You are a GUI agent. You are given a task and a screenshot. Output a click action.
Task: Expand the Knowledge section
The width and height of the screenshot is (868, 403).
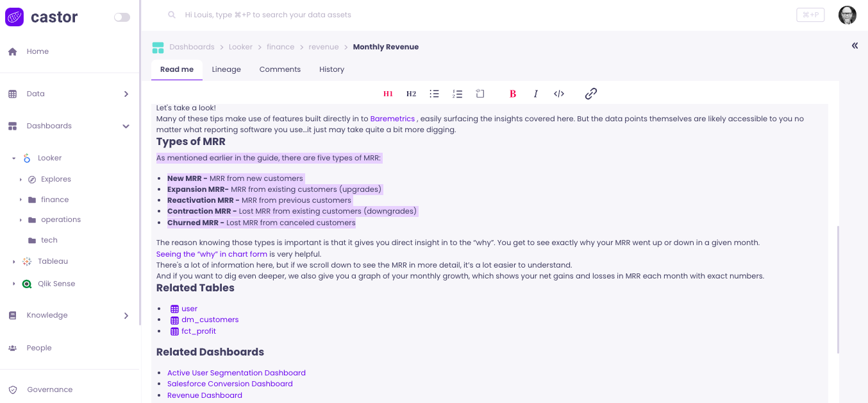(126, 316)
